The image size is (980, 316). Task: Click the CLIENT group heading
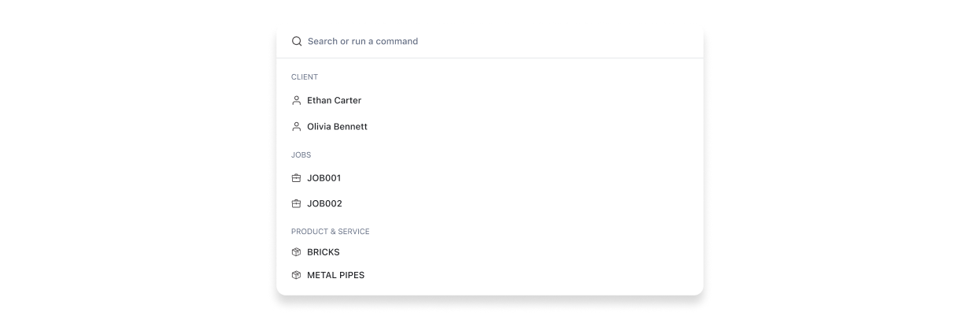pos(305,77)
